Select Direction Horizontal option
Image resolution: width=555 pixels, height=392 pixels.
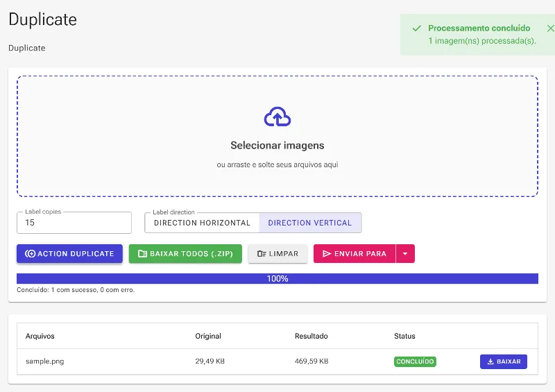pos(202,223)
